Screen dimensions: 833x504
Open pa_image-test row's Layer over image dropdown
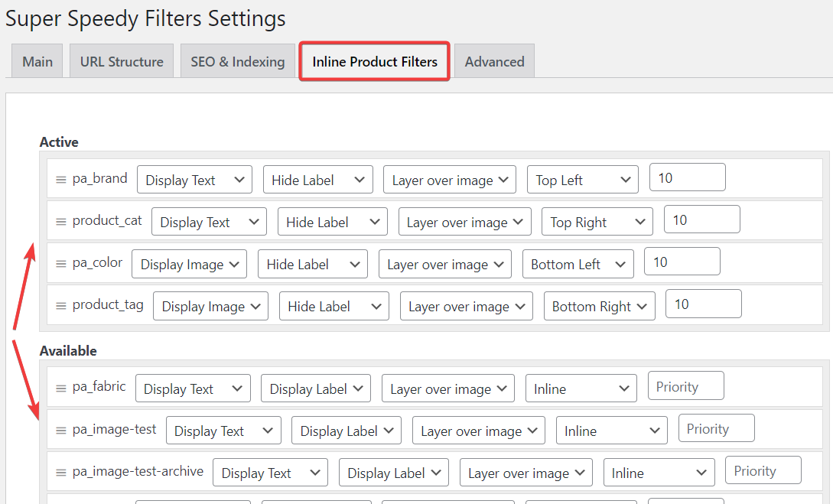pos(479,430)
